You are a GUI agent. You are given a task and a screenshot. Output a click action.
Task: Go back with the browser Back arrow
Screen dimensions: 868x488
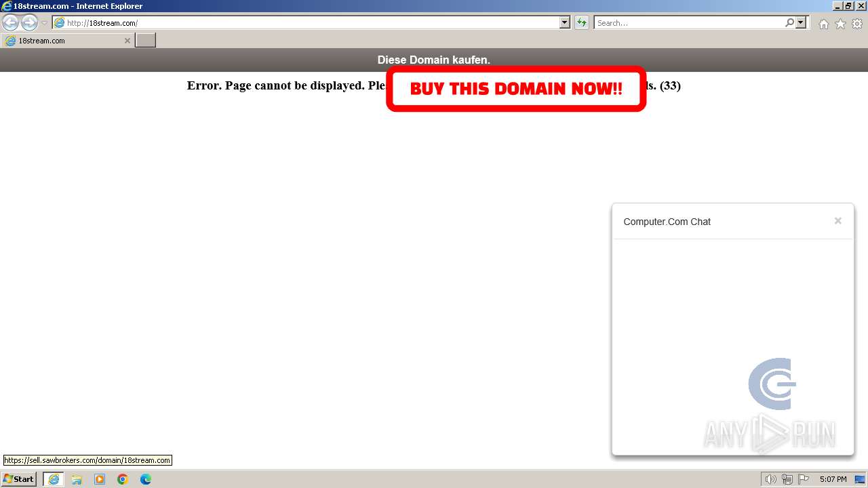tap(11, 22)
